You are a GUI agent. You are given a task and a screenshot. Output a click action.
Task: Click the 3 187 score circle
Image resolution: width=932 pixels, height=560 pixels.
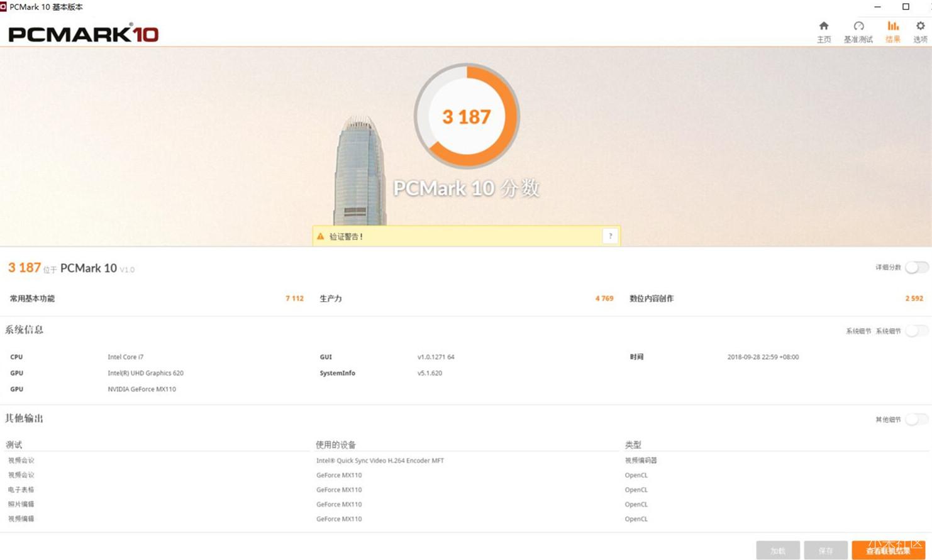pyautogui.click(x=467, y=116)
